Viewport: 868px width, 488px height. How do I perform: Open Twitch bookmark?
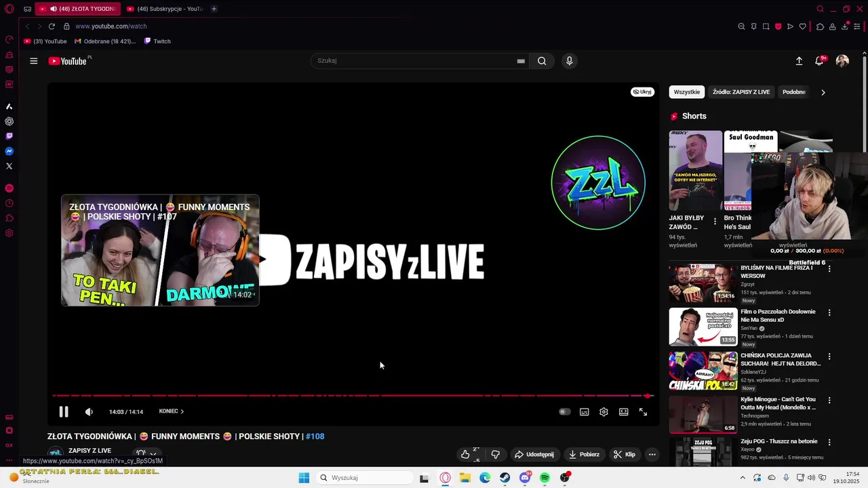157,41
